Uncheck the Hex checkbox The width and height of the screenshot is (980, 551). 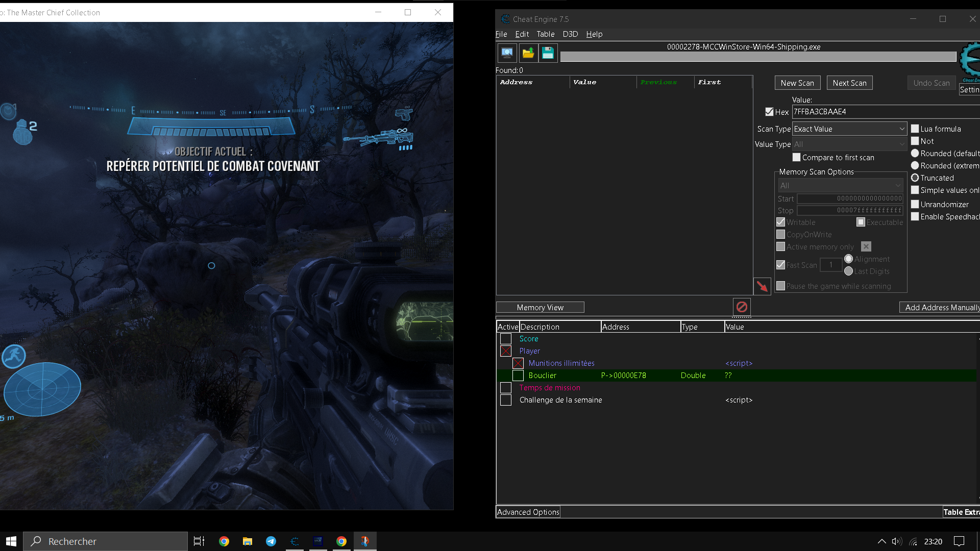pyautogui.click(x=769, y=112)
